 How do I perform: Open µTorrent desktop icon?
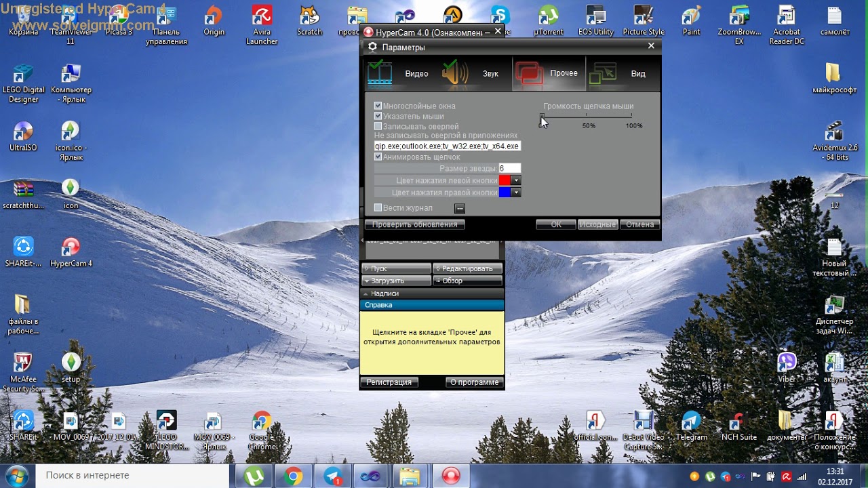(549, 21)
